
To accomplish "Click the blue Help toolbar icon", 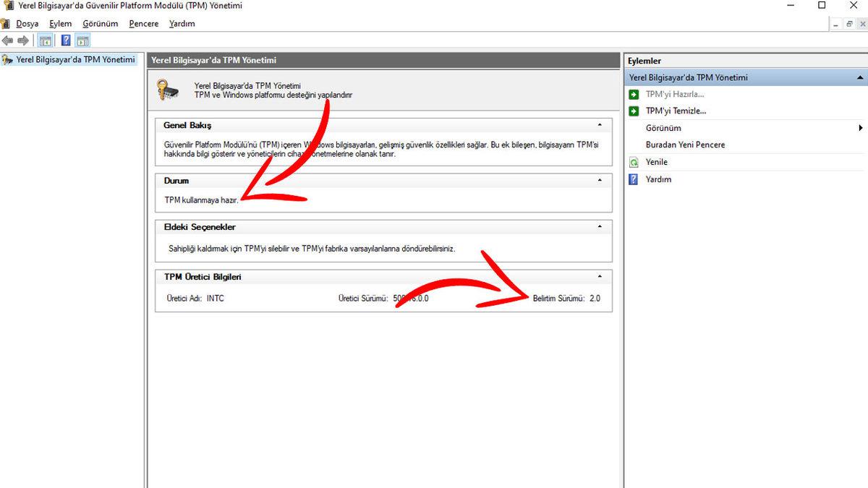I will (x=66, y=40).
